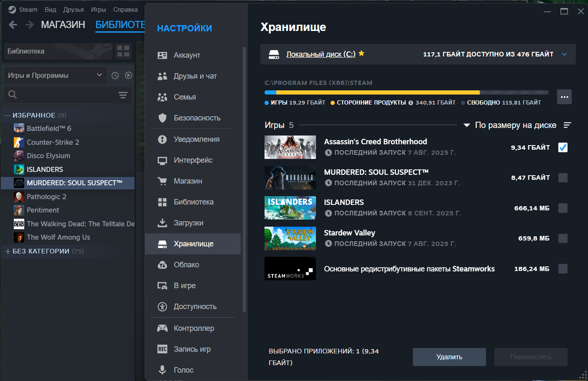588x381 pixels.
Task: Click the Запись игр REC icon
Action: coord(162,349)
